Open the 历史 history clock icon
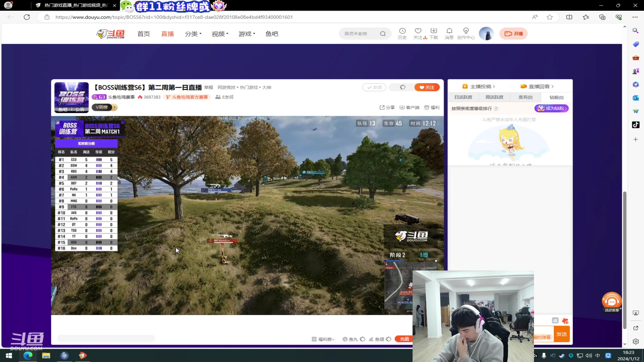 pos(402,31)
